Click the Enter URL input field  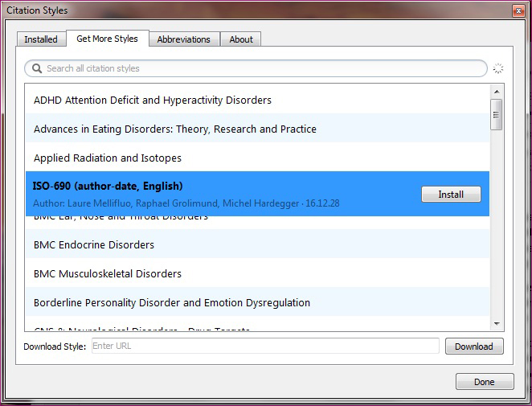[x=264, y=347]
